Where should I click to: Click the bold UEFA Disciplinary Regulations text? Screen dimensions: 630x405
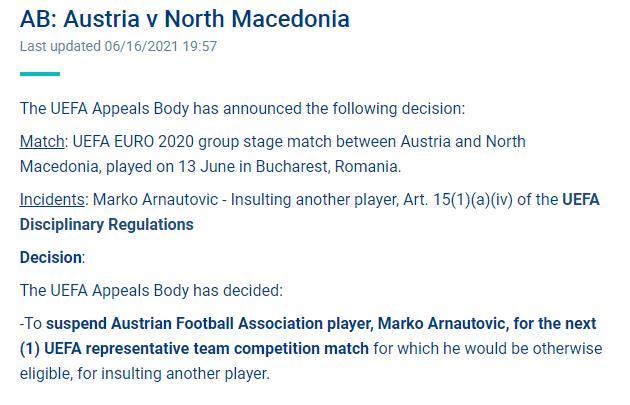pos(309,212)
